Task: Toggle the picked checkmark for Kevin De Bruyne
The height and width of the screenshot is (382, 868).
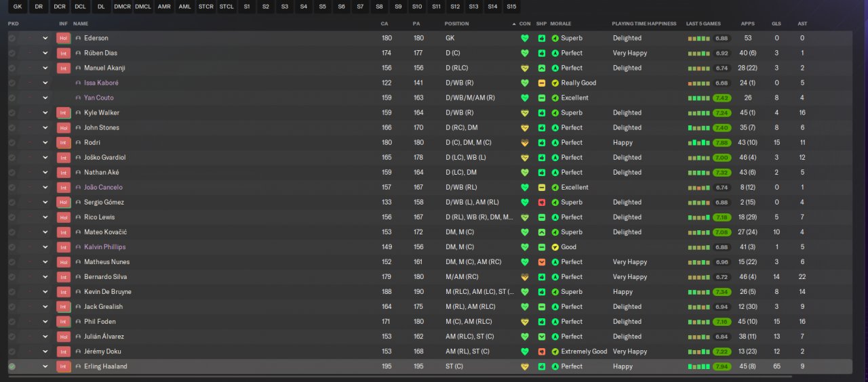Action: [12, 292]
